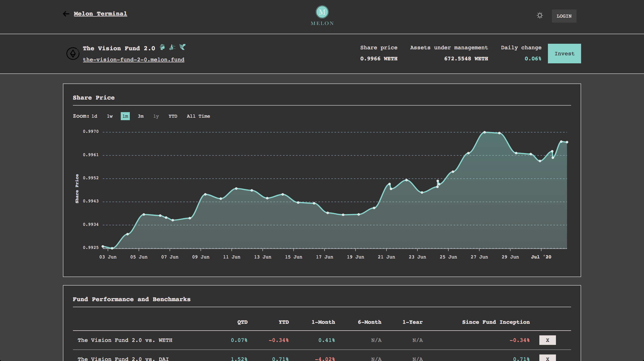Screen dimensions: 644x361
Task: Click the Melon logo in header
Action: pyautogui.click(x=322, y=12)
